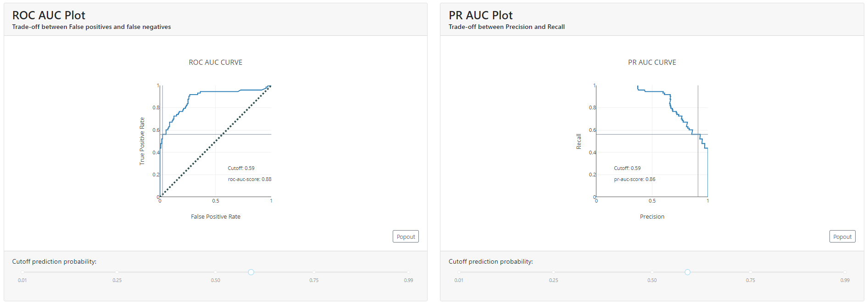868x305 pixels.
Task: Select the 0.50 tick on the PR cutoff slider
Action: click(652, 272)
